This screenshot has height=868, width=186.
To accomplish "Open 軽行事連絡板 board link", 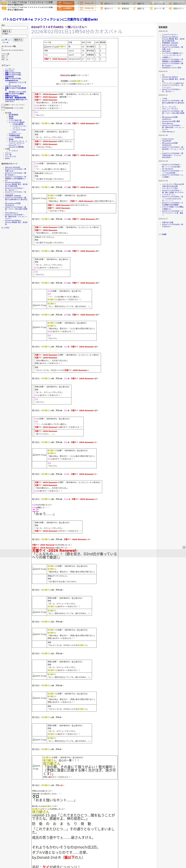I will coord(13,115).
